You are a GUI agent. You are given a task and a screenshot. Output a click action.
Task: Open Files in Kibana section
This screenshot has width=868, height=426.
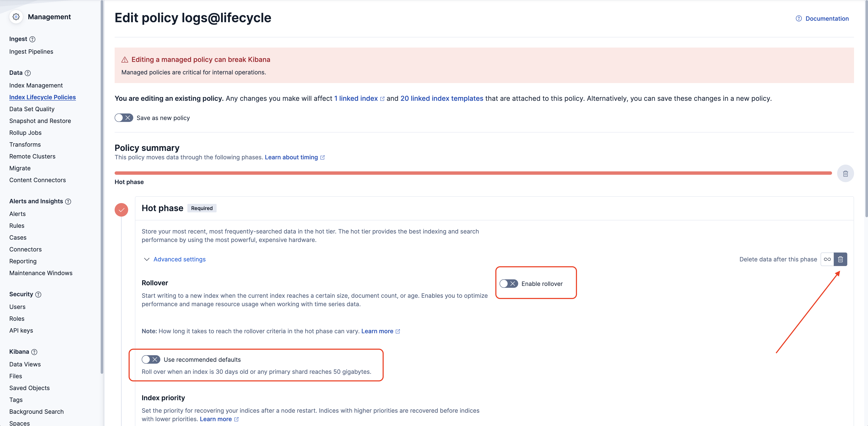click(15, 376)
